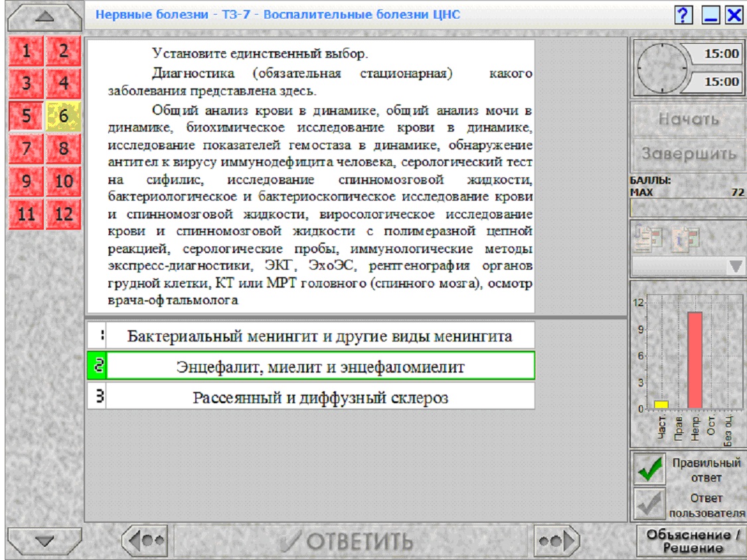747x560 pixels.
Task: Toggle the Ответ пользователя checkmark
Action: pyautogui.click(x=649, y=504)
